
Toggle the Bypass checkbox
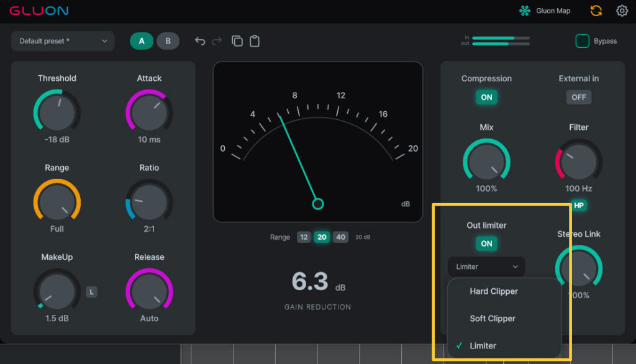pos(583,41)
